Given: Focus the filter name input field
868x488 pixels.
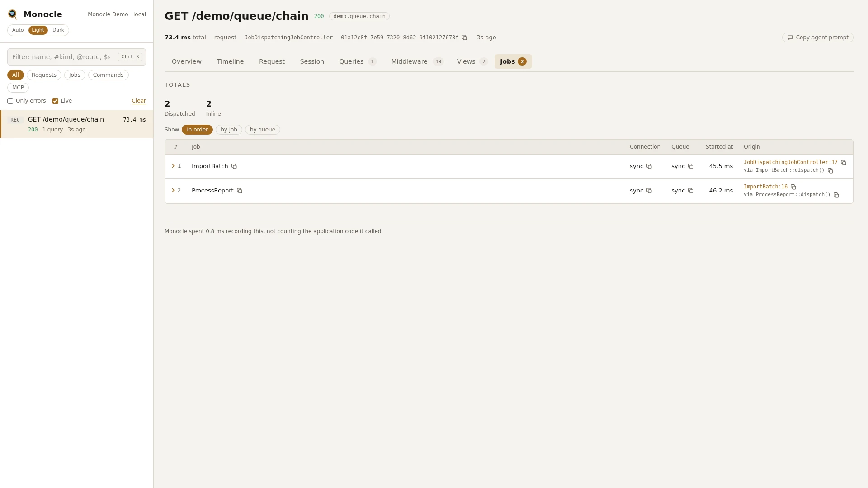Looking at the screenshot, I should point(76,57).
